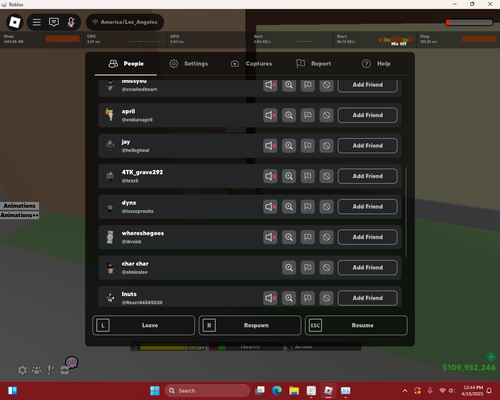
Task: Open the Animations++ menu button
Action: (19, 215)
